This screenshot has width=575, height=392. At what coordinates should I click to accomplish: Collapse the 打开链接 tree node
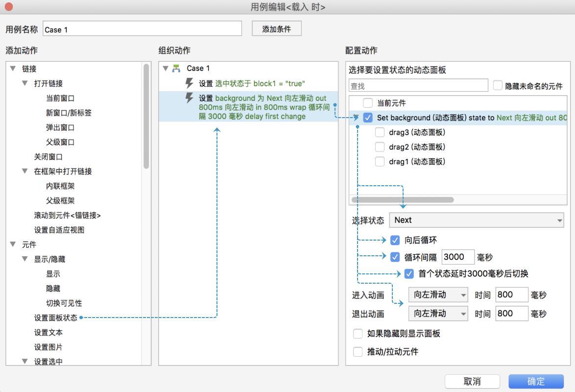point(25,83)
